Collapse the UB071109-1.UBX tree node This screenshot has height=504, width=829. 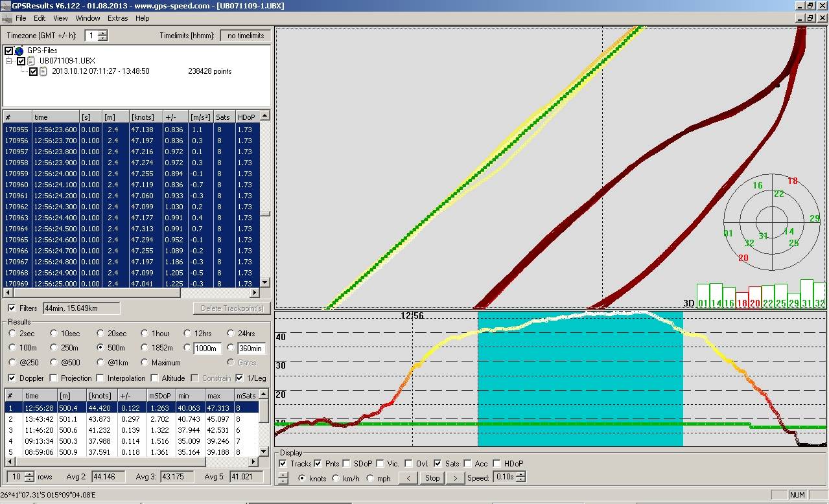pos(10,61)
